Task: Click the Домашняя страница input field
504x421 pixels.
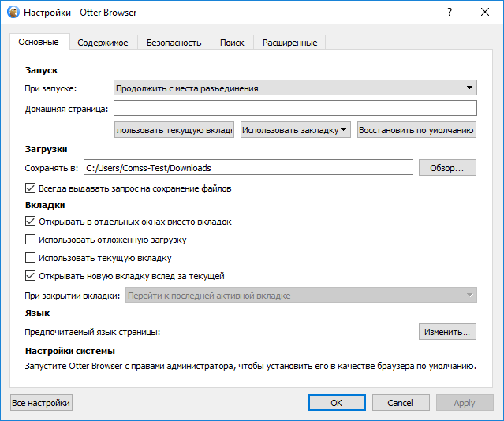Action: coord(295,108)
